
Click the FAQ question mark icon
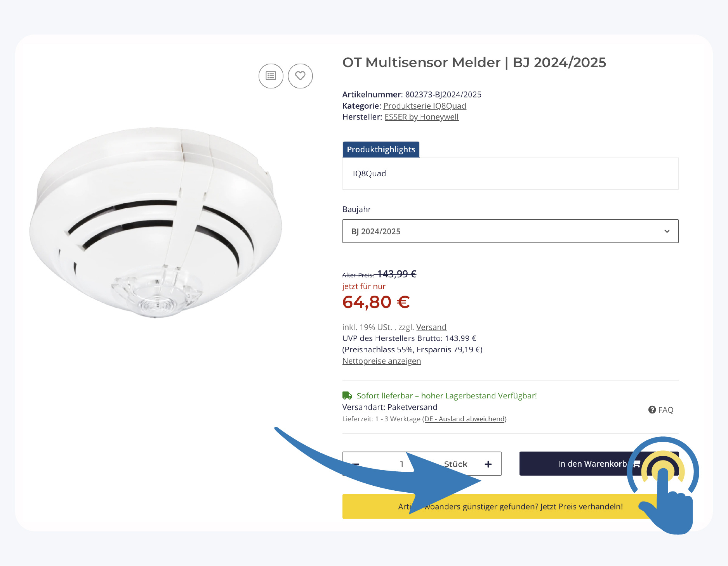tap(652, 410)
